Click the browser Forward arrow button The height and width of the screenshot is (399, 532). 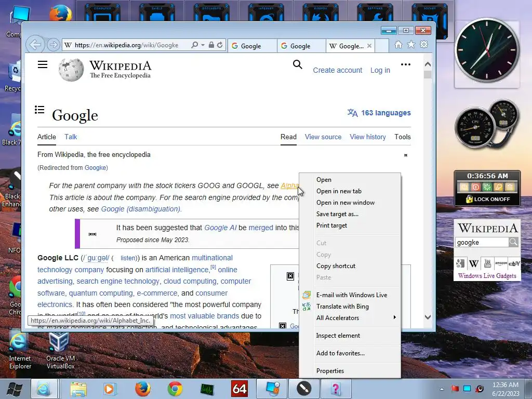pos(53,45)
